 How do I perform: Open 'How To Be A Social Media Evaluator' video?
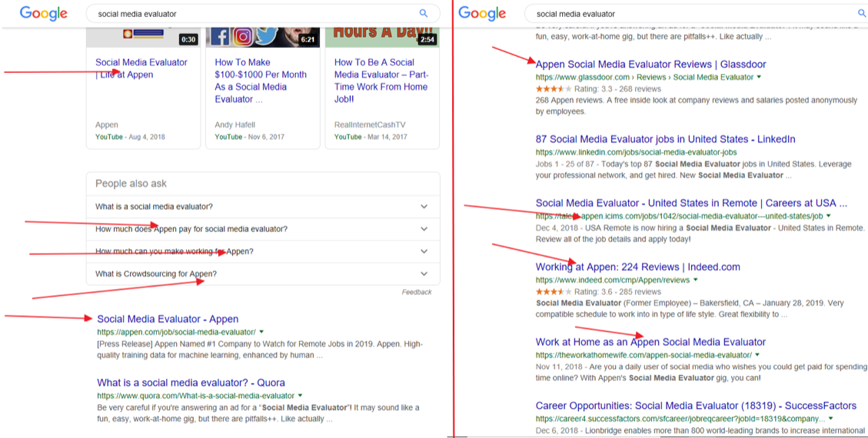(381, 81)
